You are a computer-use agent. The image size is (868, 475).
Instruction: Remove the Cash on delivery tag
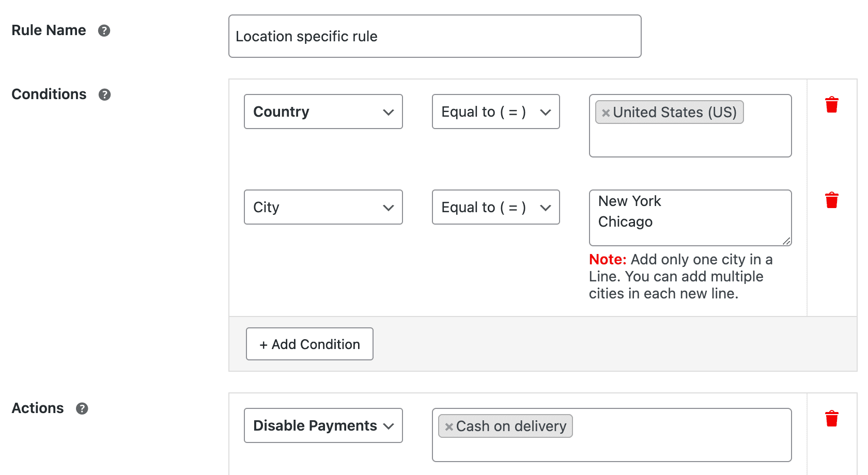coord(448,426)
